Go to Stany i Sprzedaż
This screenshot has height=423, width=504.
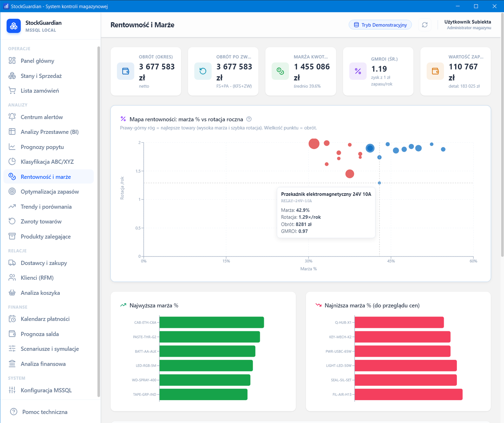(x=49, y=76)
